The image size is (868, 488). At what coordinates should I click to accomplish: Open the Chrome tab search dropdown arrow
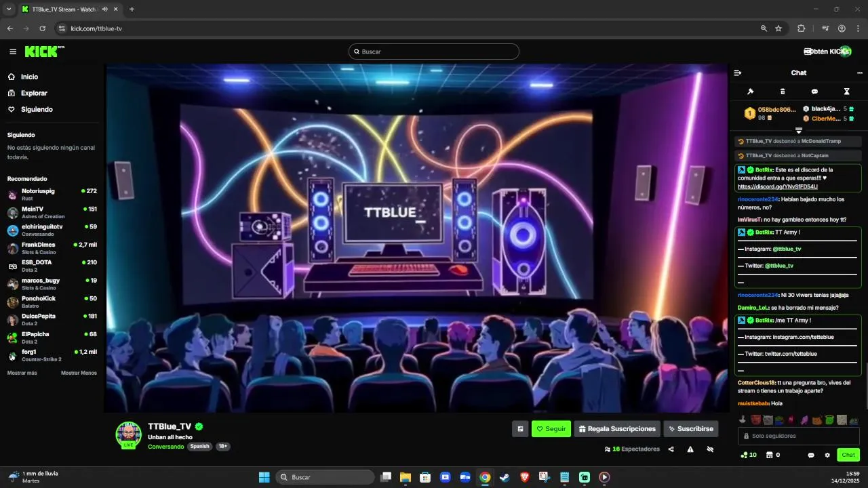point(9,9)
